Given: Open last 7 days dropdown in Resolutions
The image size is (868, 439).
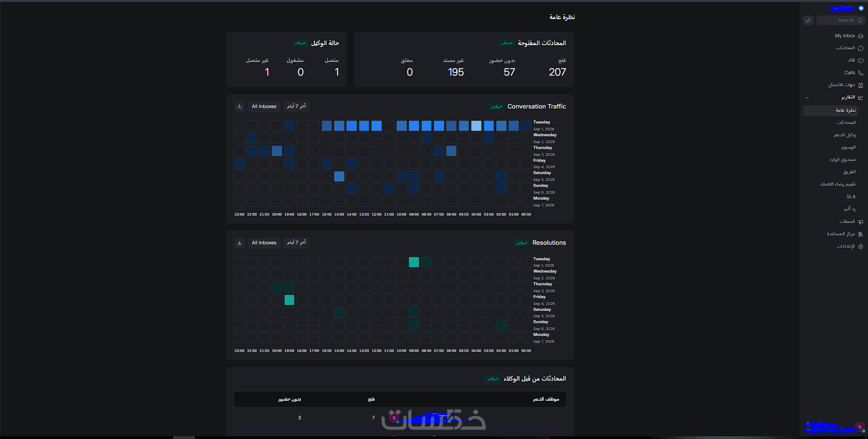Looking at the screenshot, I should click(x=296, y=243).
